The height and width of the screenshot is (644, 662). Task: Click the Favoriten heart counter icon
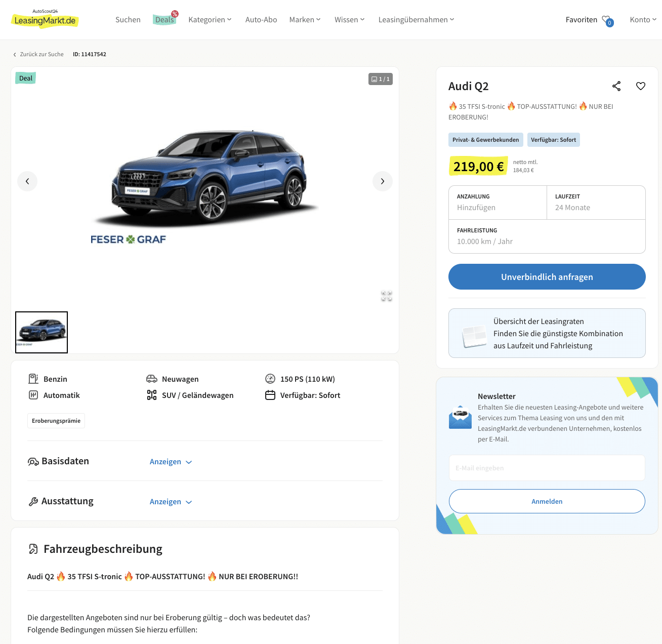(608, 21)
